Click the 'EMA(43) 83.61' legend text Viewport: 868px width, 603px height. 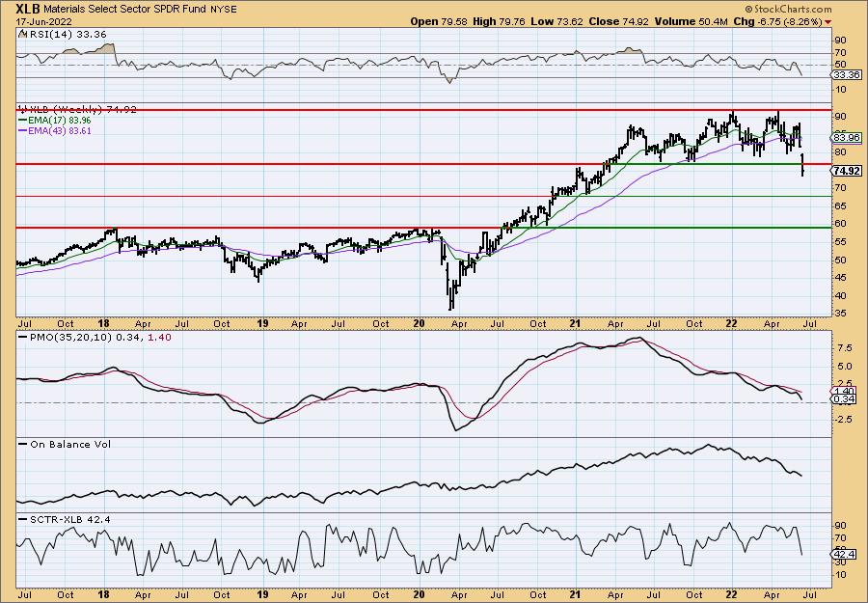pyautogui.click(x=60, y=131)
